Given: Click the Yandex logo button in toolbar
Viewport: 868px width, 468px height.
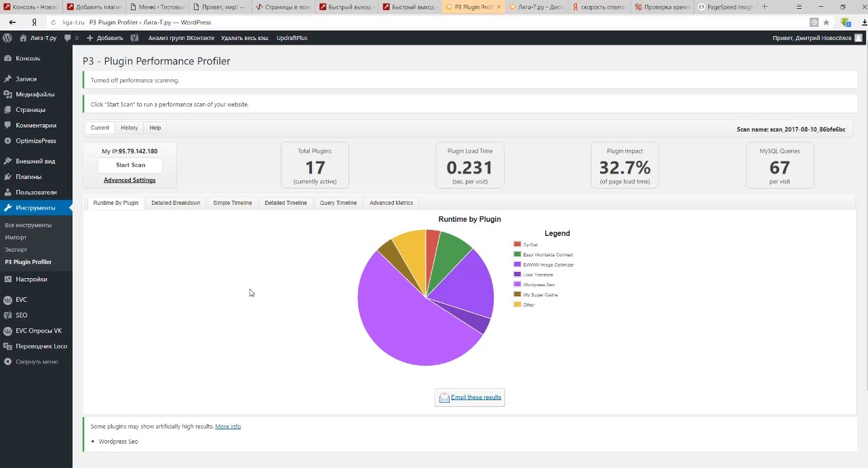Looking at the screenshot, I should 34,22.
